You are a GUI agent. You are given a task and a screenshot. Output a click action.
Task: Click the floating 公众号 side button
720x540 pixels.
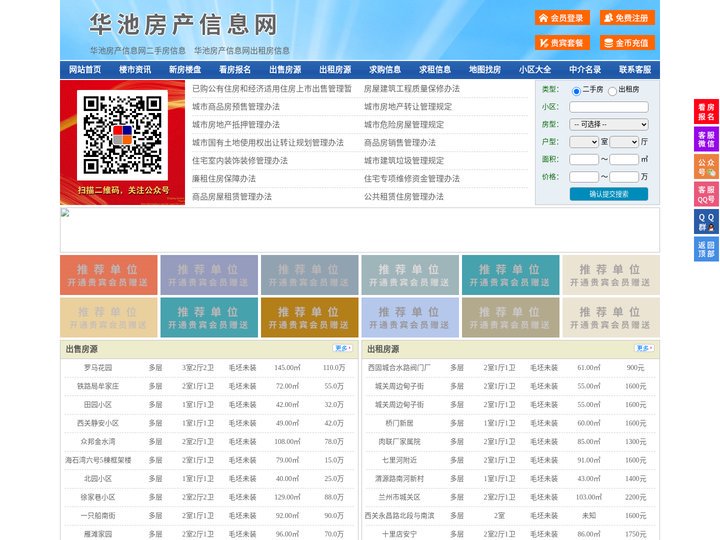pyautogui.click(x=706, y=167)
